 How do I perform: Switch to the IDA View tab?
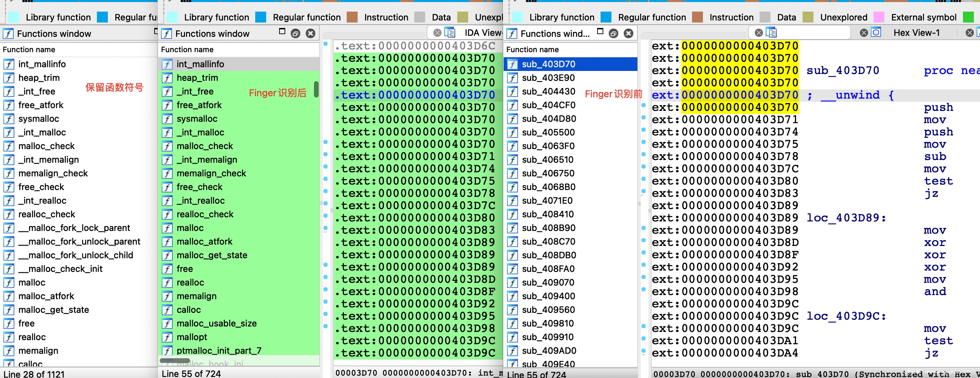482,33
